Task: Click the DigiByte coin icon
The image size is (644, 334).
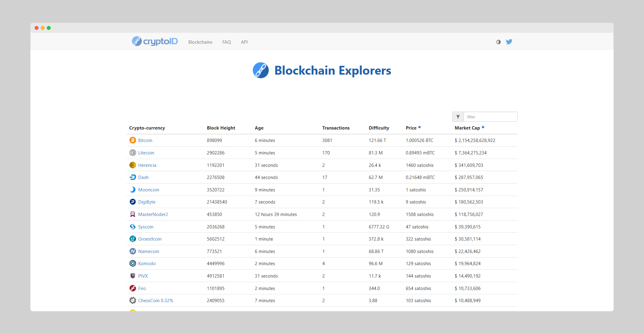Action: pos(133,202)
